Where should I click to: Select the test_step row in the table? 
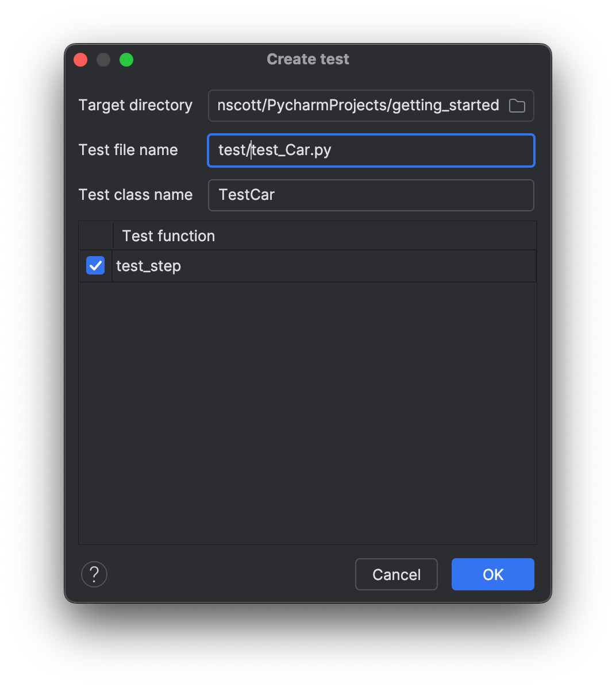pos(259,265)
